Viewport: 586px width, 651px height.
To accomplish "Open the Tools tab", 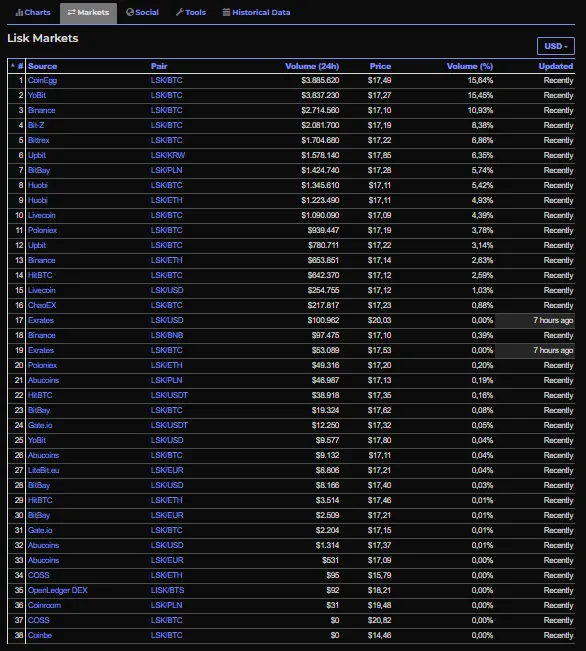I will [191, 12].
